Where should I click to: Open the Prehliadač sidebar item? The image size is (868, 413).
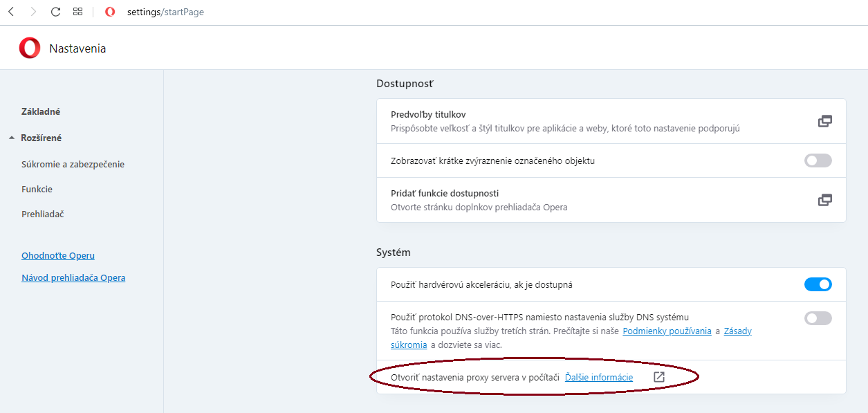43,214
